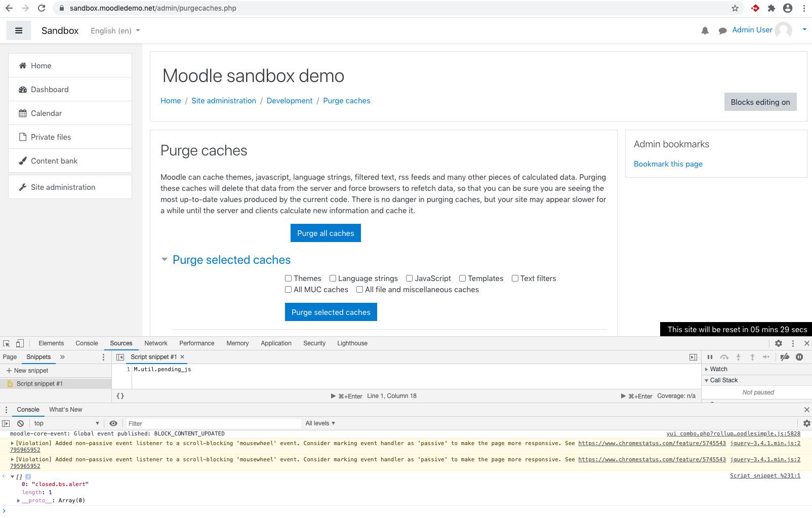812x518 pixels.
Task: Select the Page navigator tab
Action: 10,357
